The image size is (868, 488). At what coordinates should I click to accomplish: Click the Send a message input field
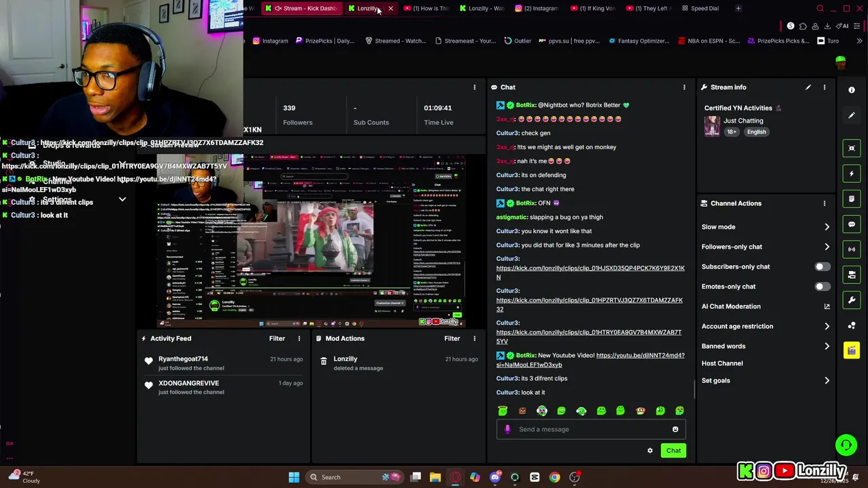pyautogui.click(x=591, y=429)
